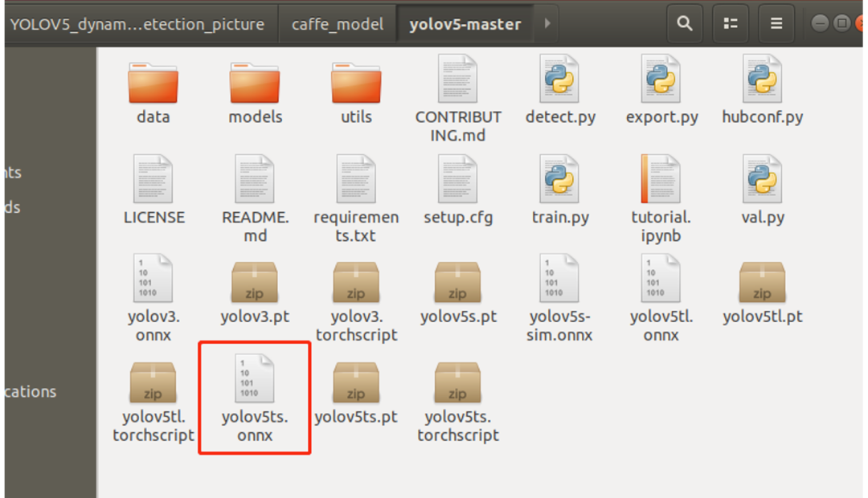868x498 pixels.
Task: Click the sidebar entry ending in 'ds'
Action: tap(14, 207)
